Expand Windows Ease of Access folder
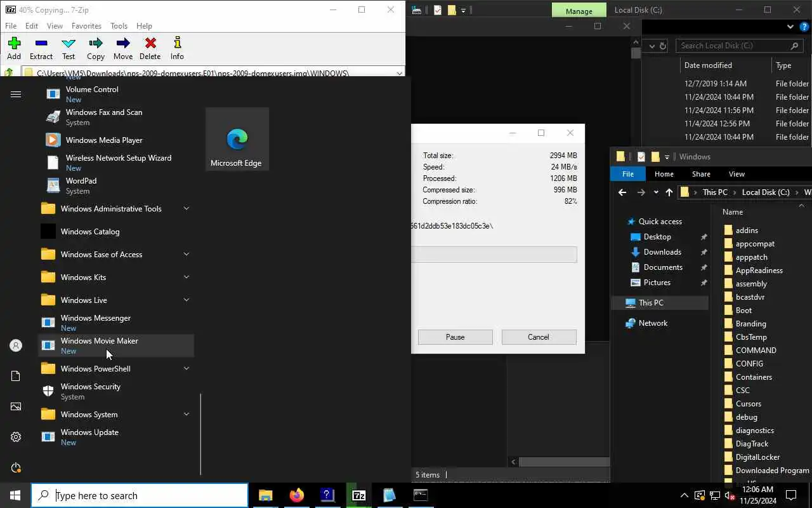 (187, 254)
